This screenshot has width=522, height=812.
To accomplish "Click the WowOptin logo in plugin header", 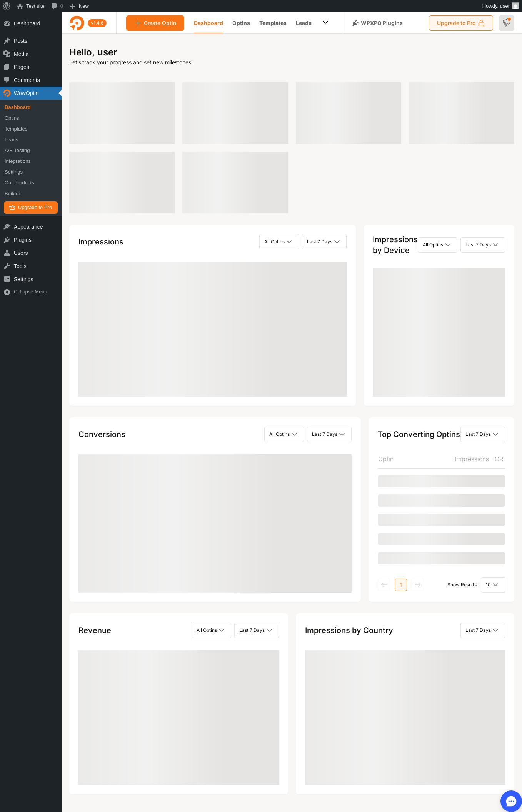I will tap(77, 23).
